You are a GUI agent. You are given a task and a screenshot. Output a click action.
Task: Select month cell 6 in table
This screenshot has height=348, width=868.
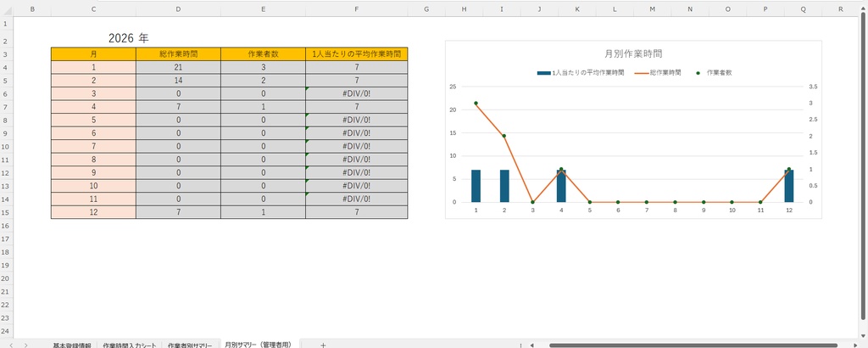click(93, 133)
